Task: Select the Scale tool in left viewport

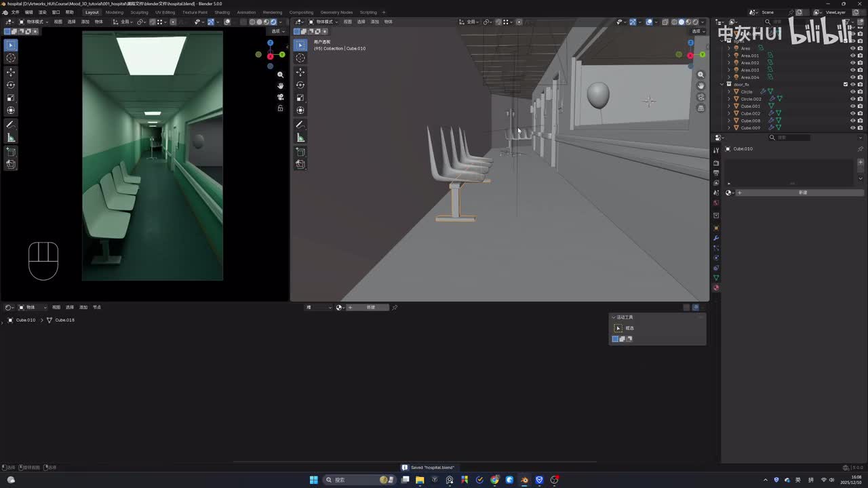Action: tap(11, 98)
